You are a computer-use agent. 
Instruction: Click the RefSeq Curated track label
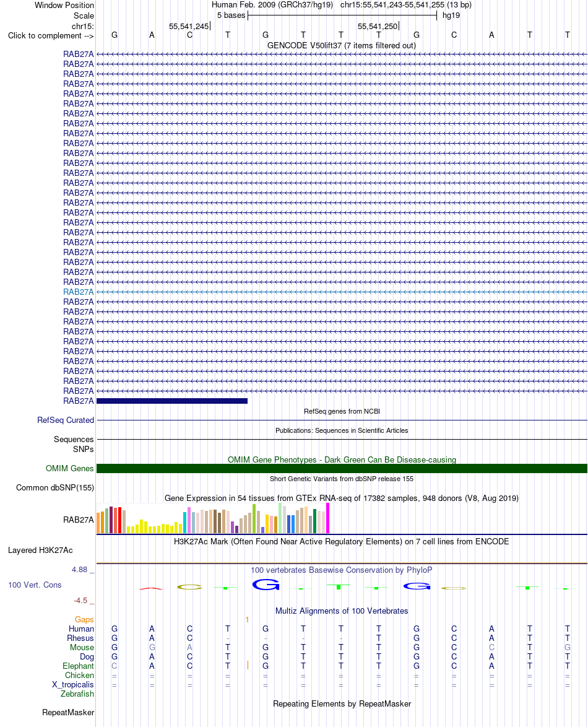click(x=66, y=420)
